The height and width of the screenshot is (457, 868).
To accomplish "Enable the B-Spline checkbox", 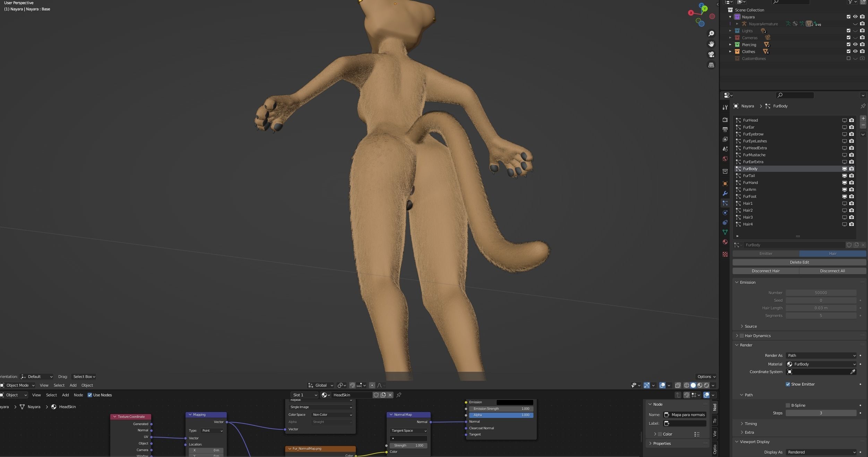I will (788, 405).
